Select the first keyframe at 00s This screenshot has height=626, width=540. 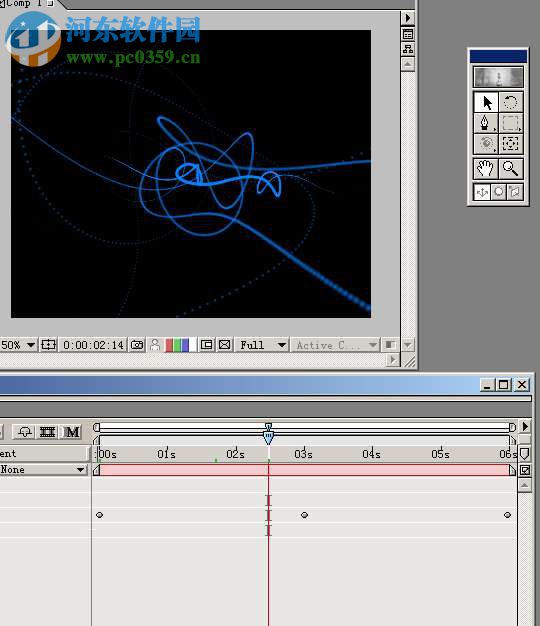click(x=99, y=515)
